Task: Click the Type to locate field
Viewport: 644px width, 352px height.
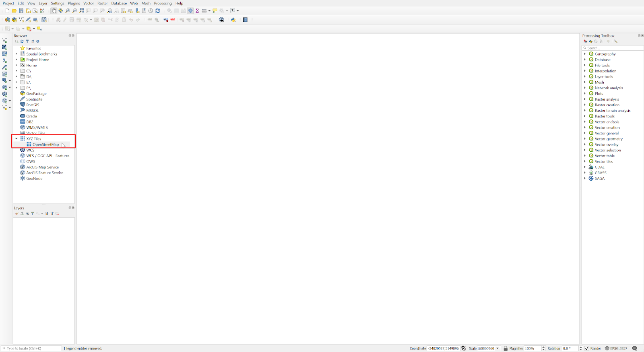Action: coord(31,348)
